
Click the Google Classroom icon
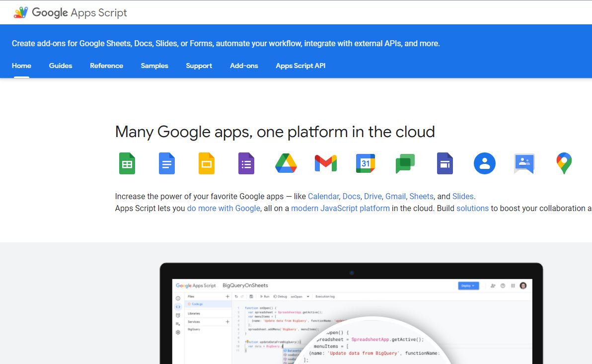524,163
